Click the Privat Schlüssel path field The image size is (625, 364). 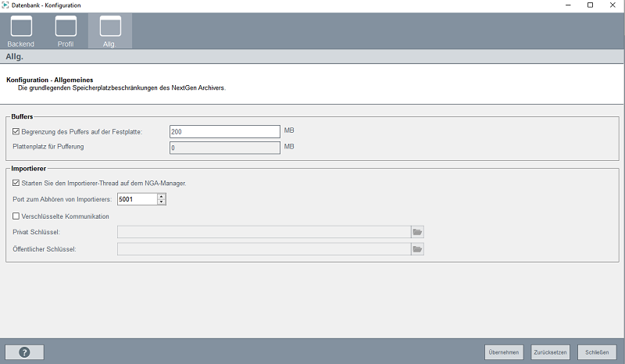(x=263, y=232)
